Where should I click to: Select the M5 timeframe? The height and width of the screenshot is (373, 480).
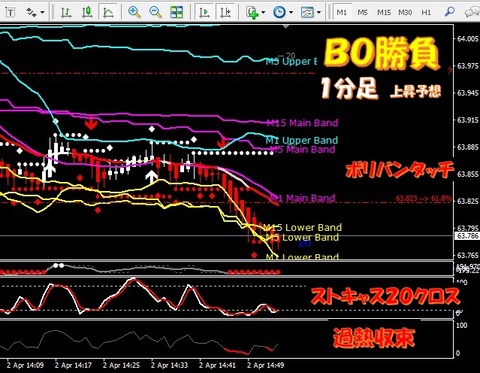[362, 13]
